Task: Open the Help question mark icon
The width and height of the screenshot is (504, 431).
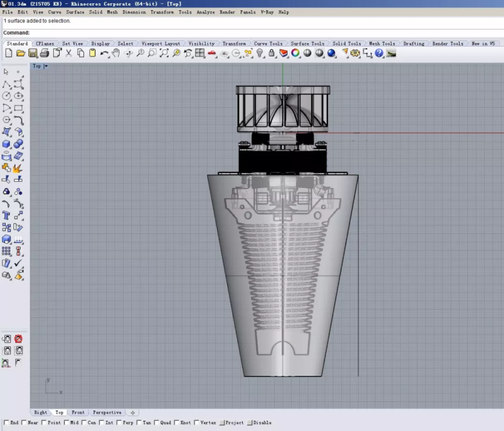Action: coord(379,53)
